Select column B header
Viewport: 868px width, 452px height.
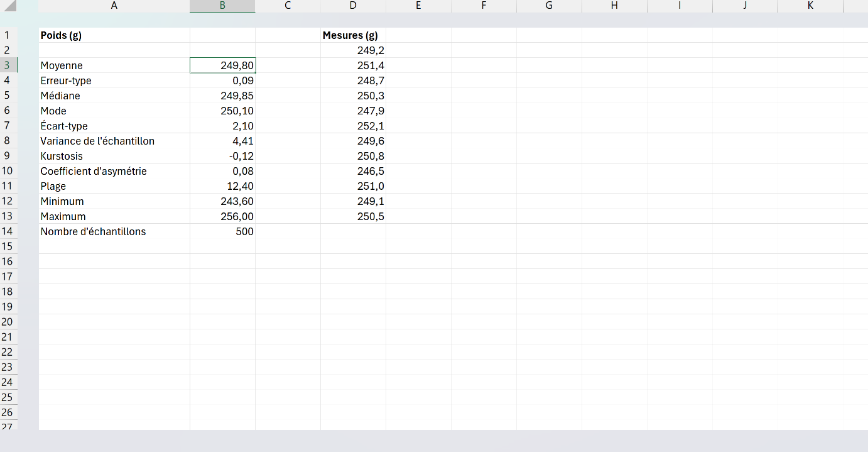point(222,6)
